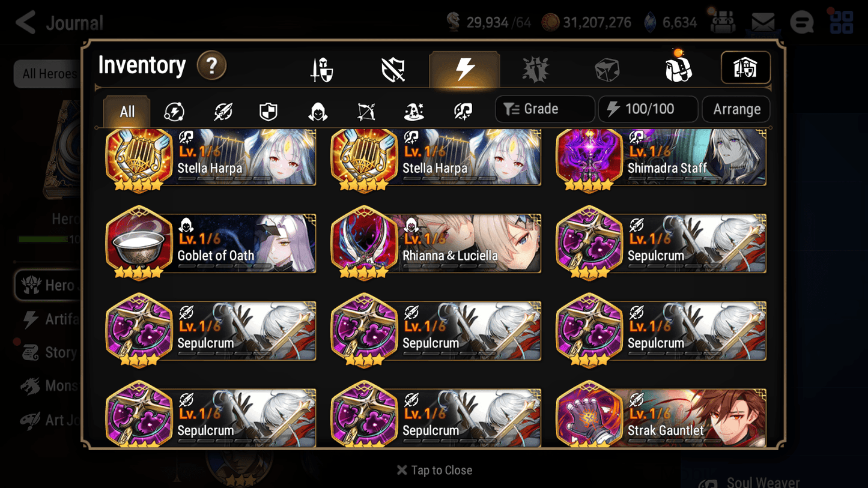Go back with the Journal arrow
868x488 pixels.
point(26,23)
